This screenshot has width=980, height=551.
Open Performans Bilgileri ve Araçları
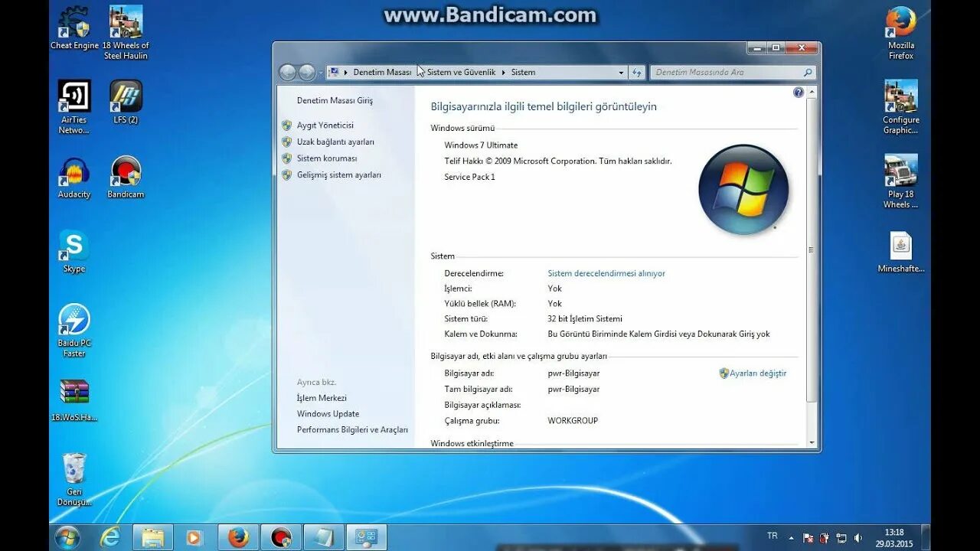(x=352, y=430)
